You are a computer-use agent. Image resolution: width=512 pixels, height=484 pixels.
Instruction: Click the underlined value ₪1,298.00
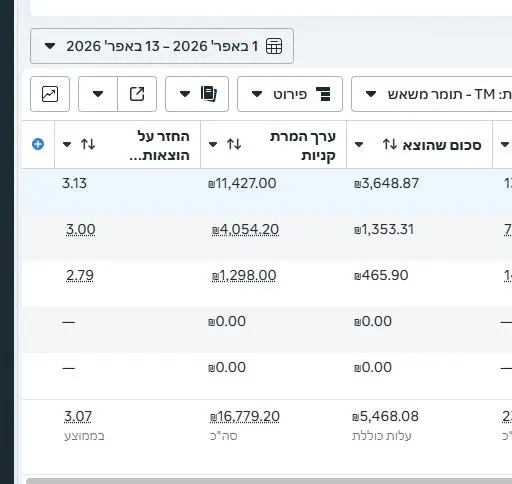pyautogui.click(x=244, y=275)
